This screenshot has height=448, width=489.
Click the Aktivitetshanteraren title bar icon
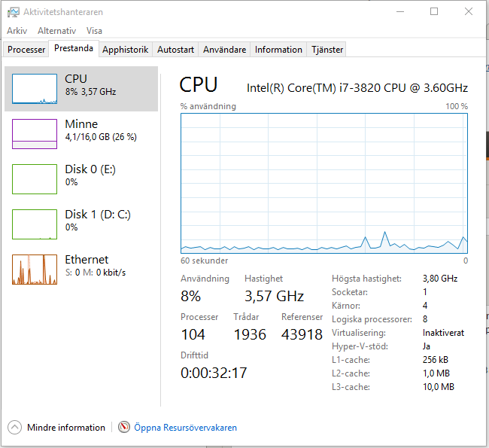[x=14, y=12]
